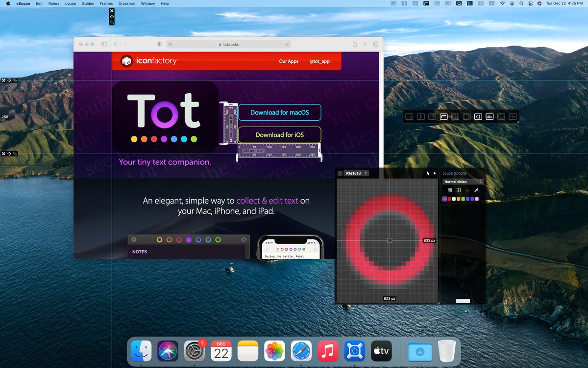
Task: Pick the white swatch in Loupe Options
Action: [454, 199]
